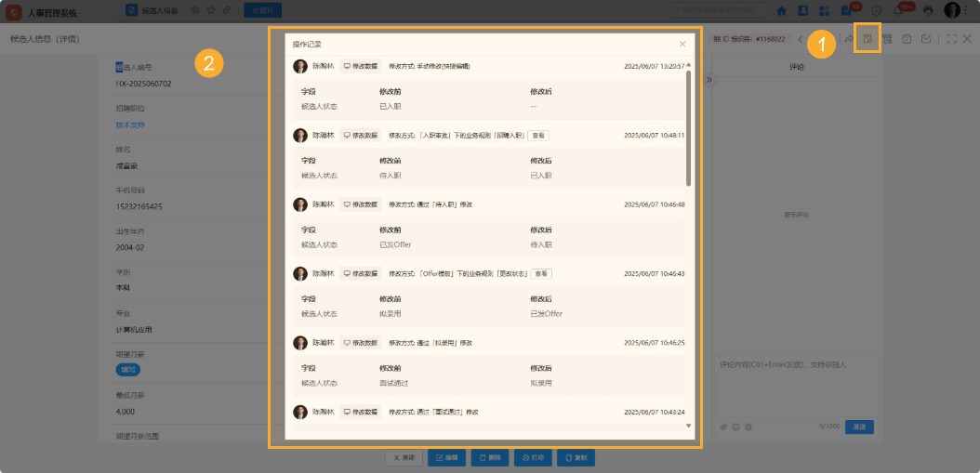Viewport: 980px width, 473px height.
Task: Open the apps grid icon in top bar
Action: click(825, 10)
